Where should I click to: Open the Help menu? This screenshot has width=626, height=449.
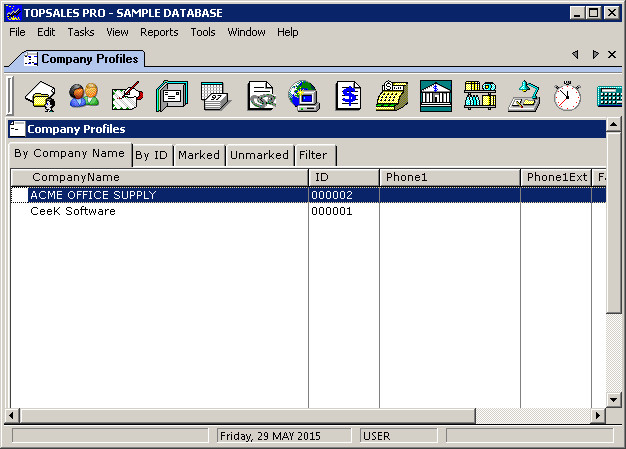pyautogui.click(x=287, y=32)
